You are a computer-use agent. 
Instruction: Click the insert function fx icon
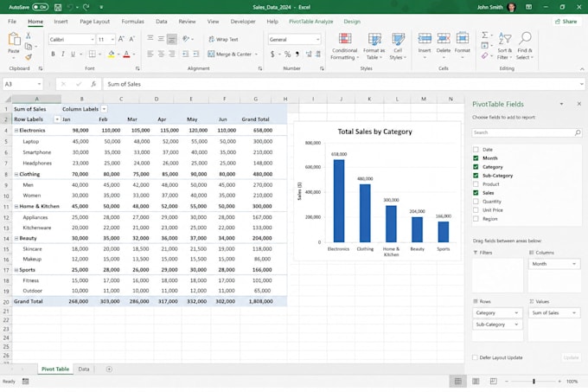click(x=93, y=84)
